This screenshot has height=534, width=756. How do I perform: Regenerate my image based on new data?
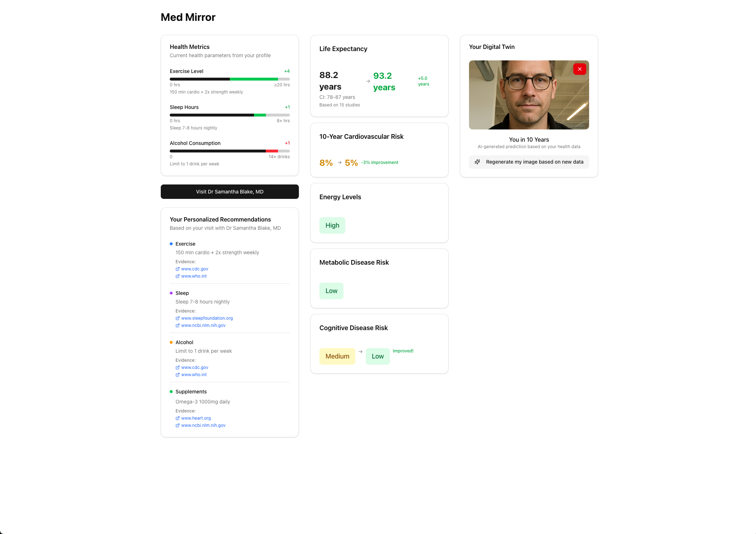click(x=534, y=162)
